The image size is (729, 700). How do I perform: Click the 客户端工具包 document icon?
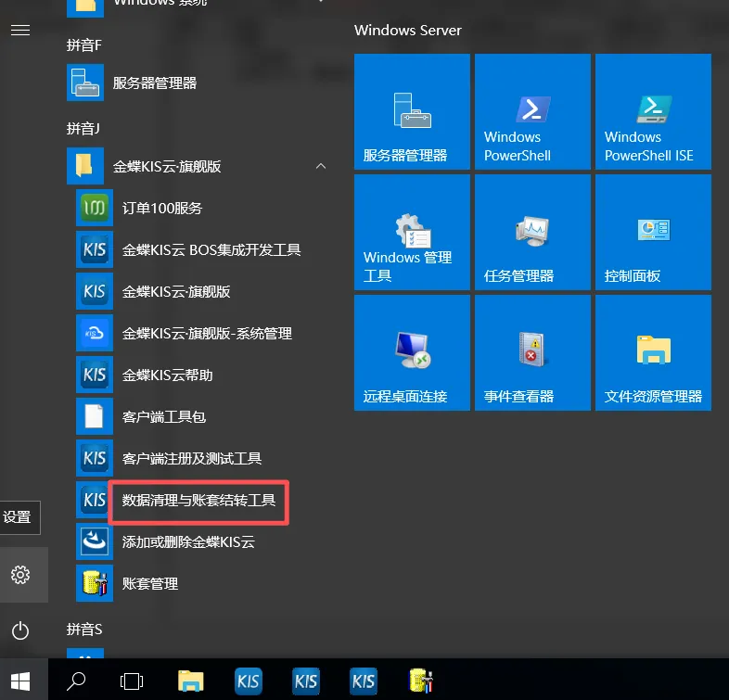[x=95, y=416]
